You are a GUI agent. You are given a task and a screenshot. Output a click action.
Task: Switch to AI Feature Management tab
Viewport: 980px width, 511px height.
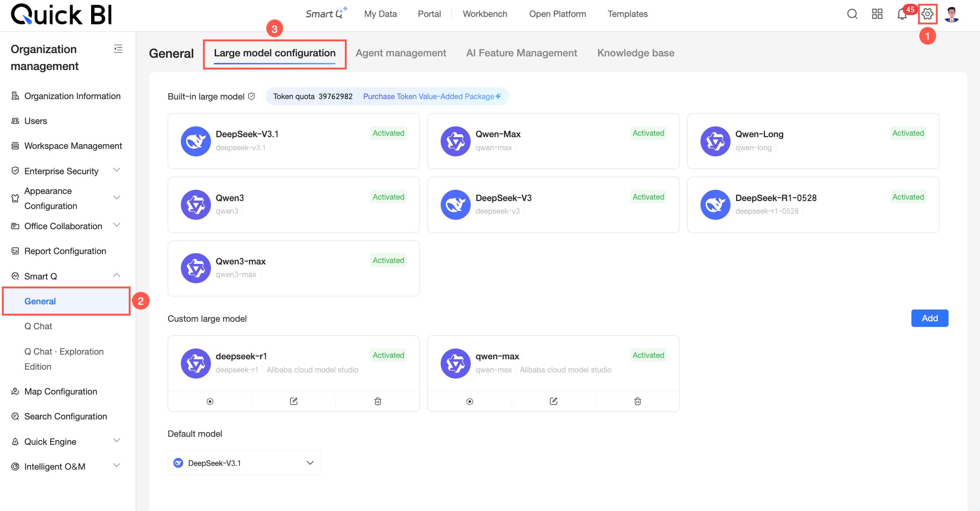pyautogui.click(x=521, y=53)
